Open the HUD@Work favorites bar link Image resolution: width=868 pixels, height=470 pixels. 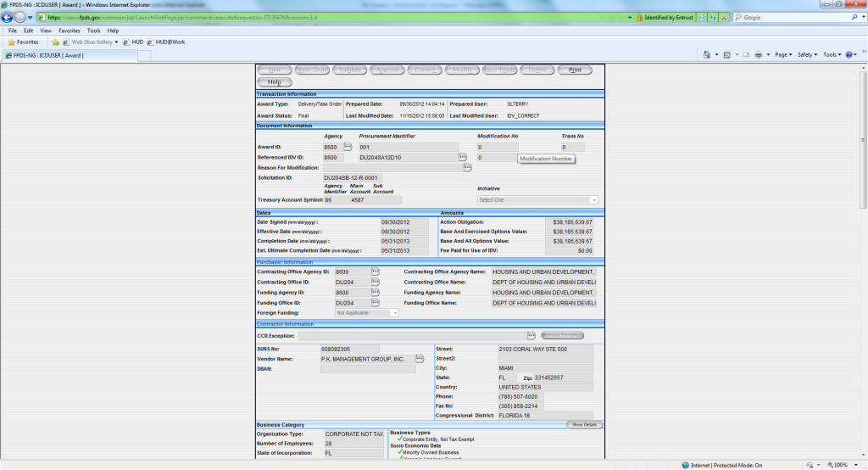tap(166, 42)
